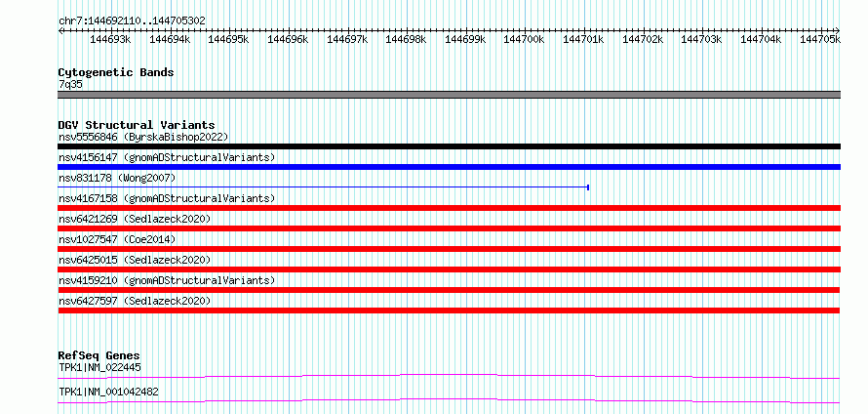Click the nsv6421269 (Sedlazeck2020) label
The width and height of the screenshot is (868, 414).
click(135, 219)
